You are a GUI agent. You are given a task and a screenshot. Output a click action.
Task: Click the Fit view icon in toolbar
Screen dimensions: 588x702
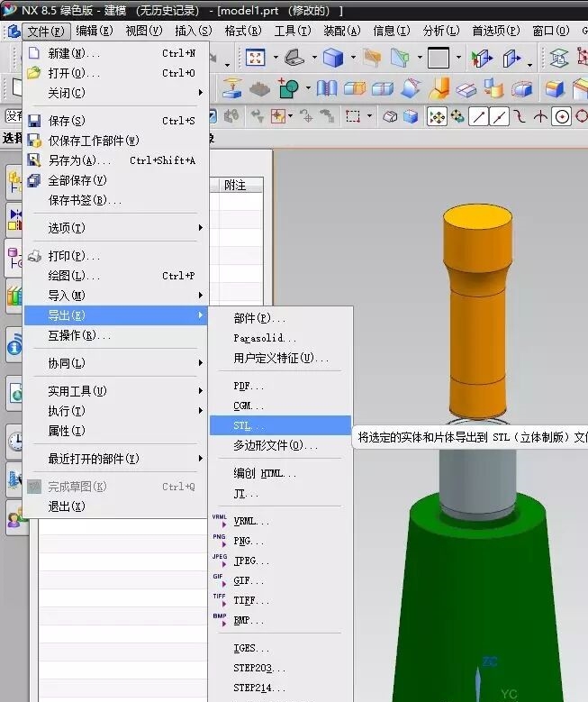pos(255,58)
